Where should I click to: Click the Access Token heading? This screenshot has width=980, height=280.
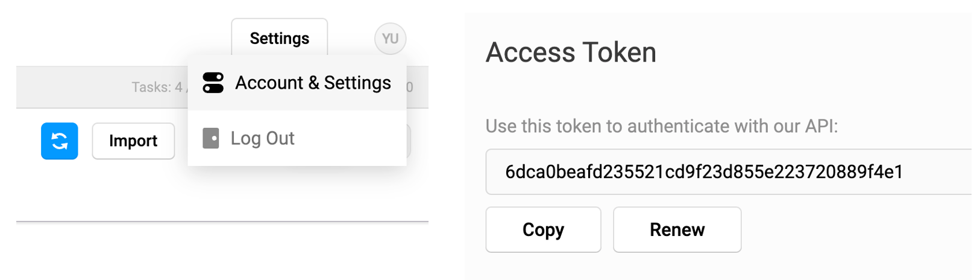pos(571,52)
